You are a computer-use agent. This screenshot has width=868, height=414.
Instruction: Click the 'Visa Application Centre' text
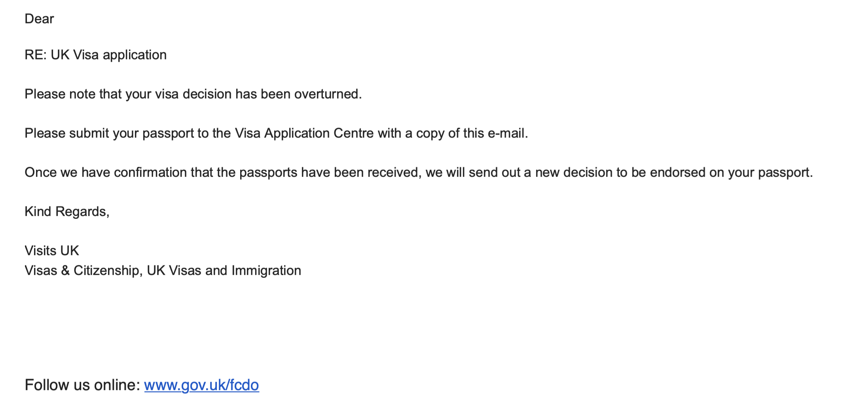tap(304, 133)
